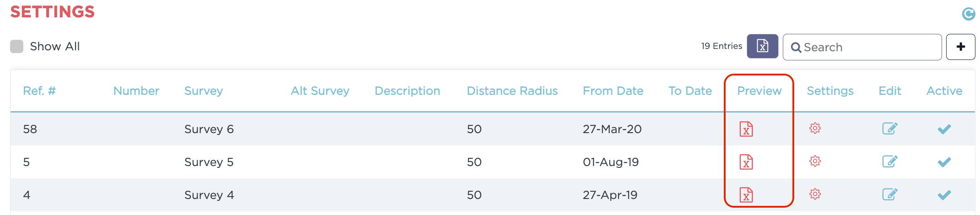This screenshot has width=980, height=215.
Task: Sort by the Survey column header
Action: coord(204,91)
